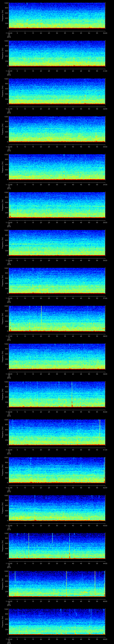Select the spectrogram panel starting at 11:40:00
114x644 pixels.
tap(57, 432)
